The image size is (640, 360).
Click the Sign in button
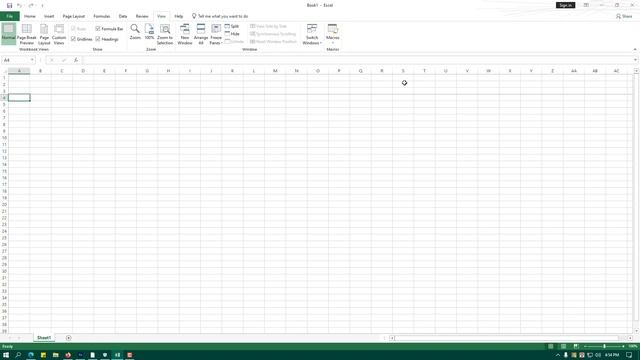pos(565,5)
